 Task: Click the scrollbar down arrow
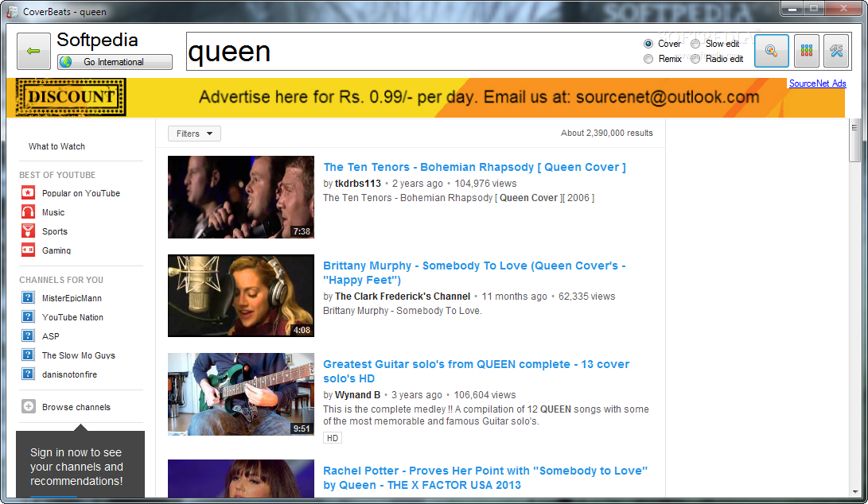(x=855, y=492)
